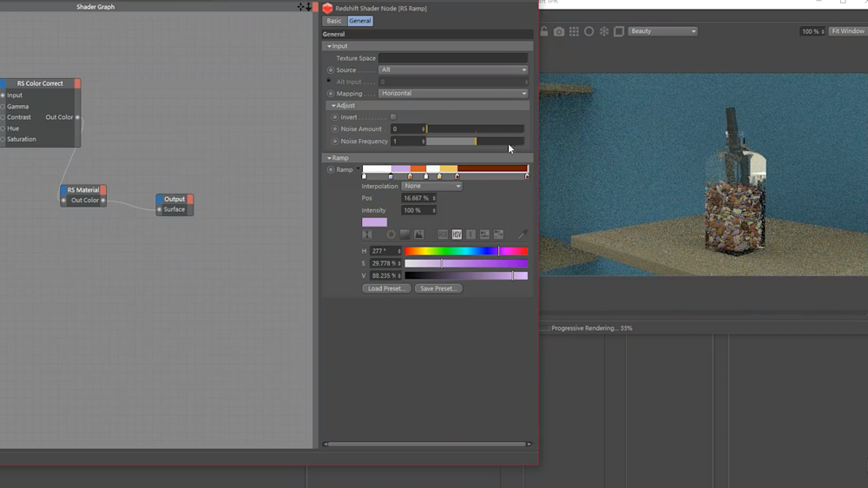Switch color sliders to RGB mode
The image size is (868, 488).
point(443,234)
